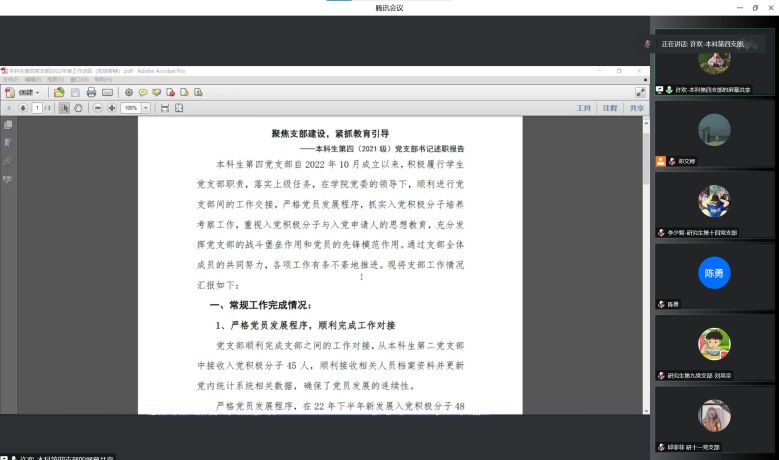Select the hand pan tool
The height and width of the screenshot is (460, 779).
79,107
